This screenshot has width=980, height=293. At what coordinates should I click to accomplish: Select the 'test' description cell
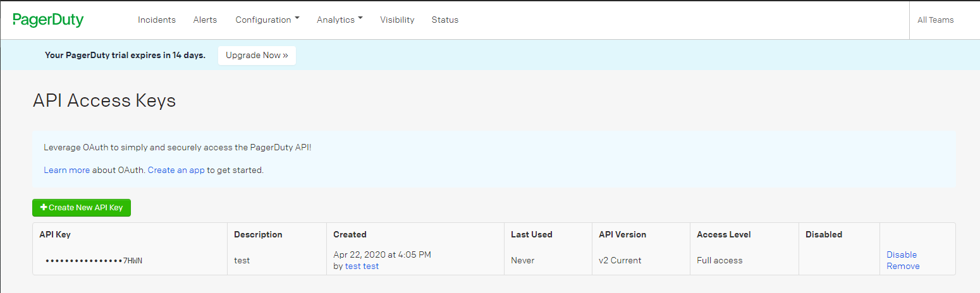click(x=242, y=260)
